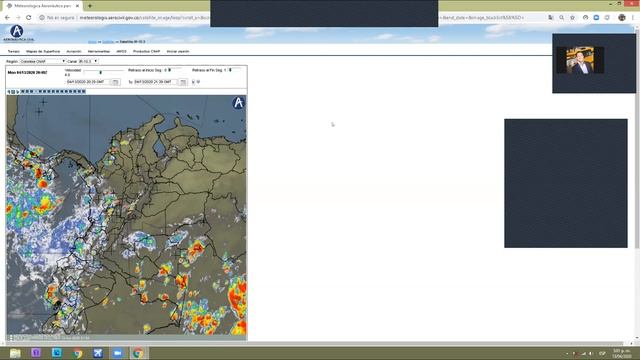
Task: Open Zoom from the taskbar
Action: pyautogui.click(x=118, y=353)
